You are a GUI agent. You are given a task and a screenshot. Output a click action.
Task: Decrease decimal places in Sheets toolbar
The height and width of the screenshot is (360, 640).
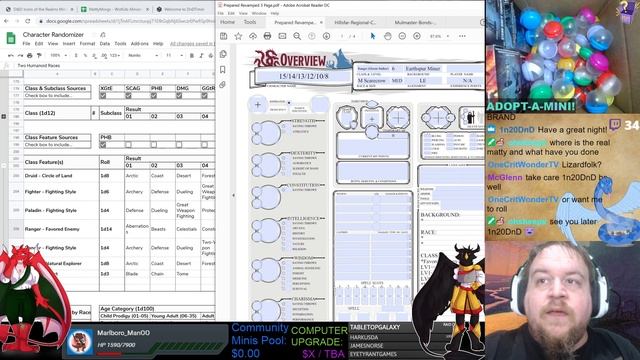click(x=95, y=56)
